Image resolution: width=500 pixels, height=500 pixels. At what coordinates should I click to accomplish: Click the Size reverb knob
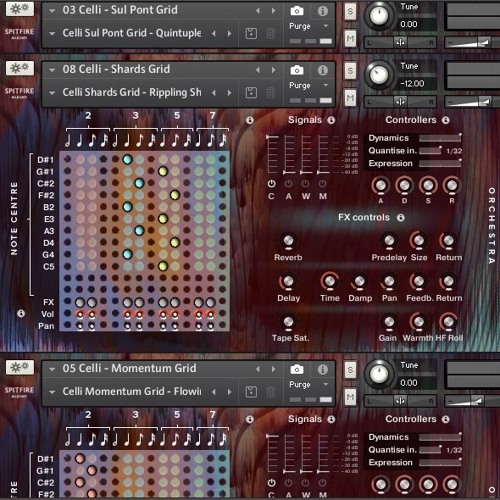[x=418, y=241]
